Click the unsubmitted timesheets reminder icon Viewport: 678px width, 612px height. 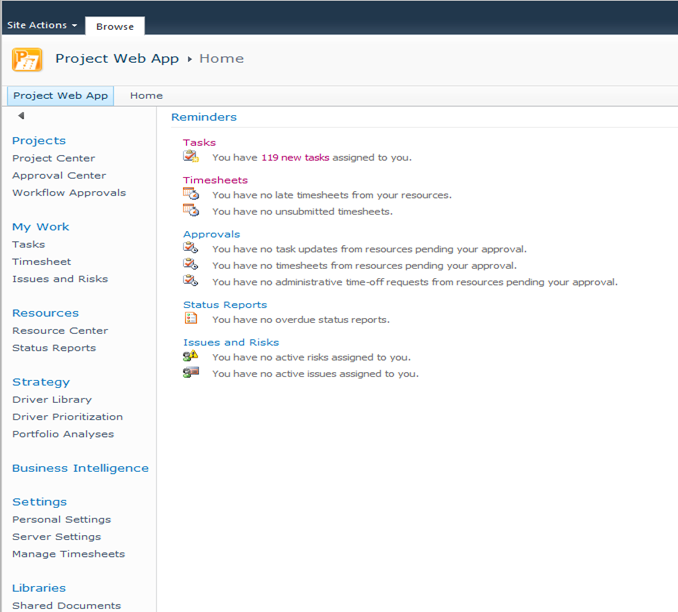click(190, 211)
